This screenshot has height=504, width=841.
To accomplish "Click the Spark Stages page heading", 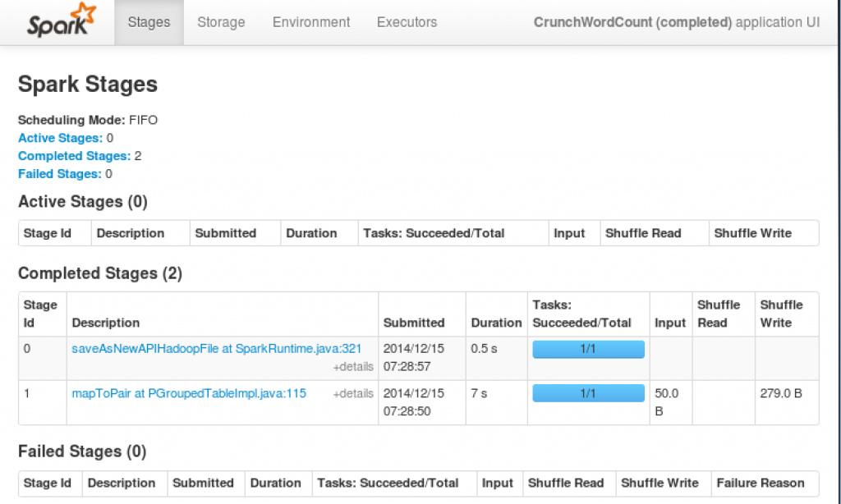I will [x=88, y=85].
